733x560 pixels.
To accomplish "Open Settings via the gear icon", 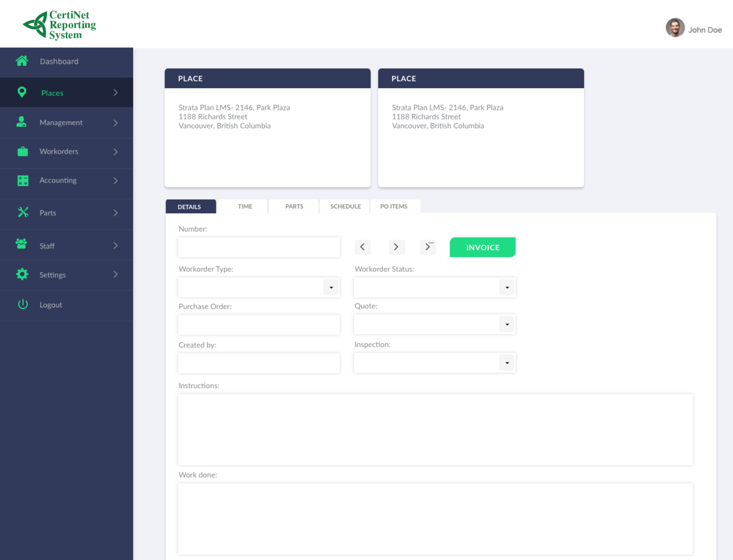I will (22, 274).
